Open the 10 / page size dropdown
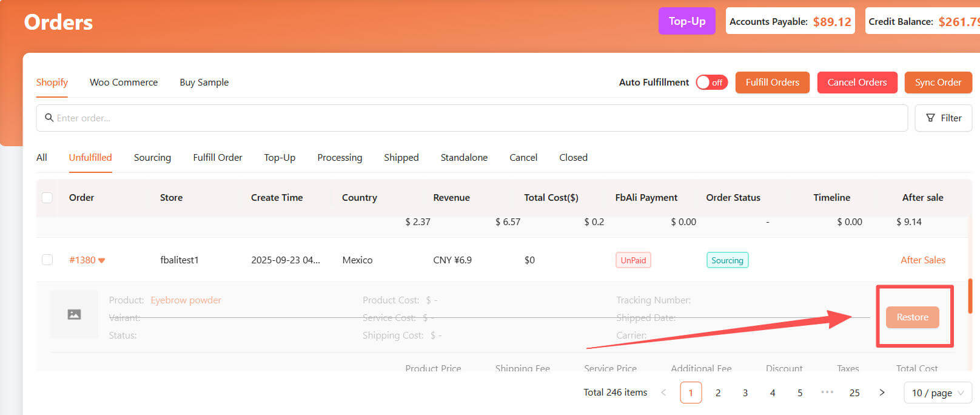Screen dimensions: 980x415 click(x=937, y=393)
